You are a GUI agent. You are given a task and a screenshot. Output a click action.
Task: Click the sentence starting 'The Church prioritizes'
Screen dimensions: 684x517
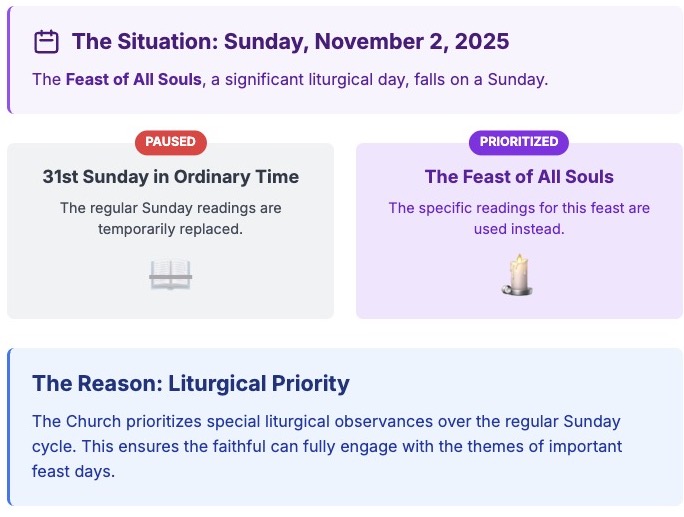326,421
